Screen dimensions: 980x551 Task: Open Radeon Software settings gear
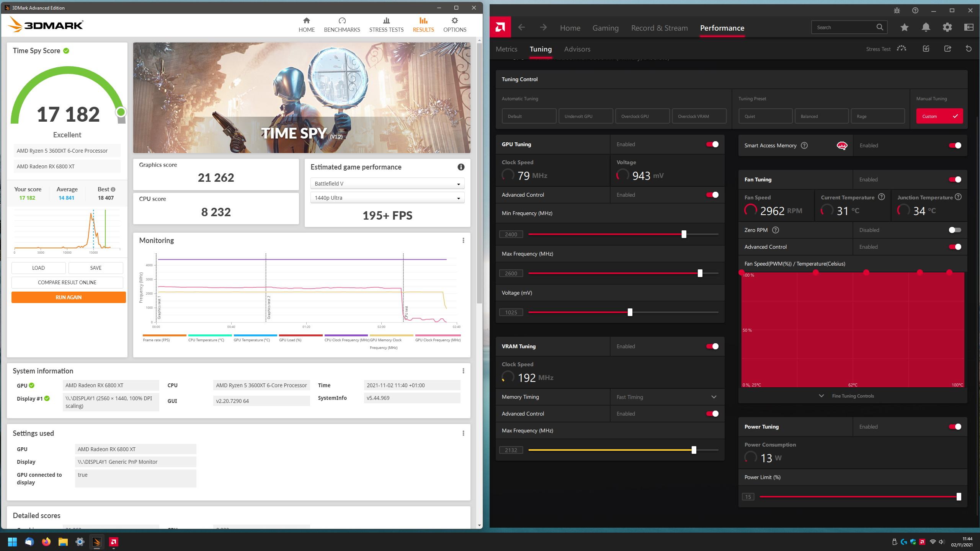[947, 27]
